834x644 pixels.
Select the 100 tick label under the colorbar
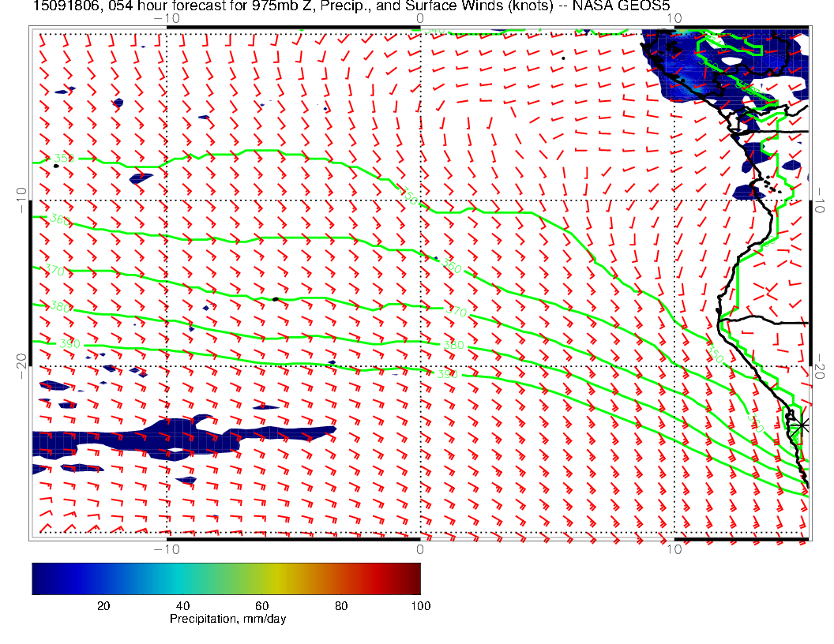(420, 605)
